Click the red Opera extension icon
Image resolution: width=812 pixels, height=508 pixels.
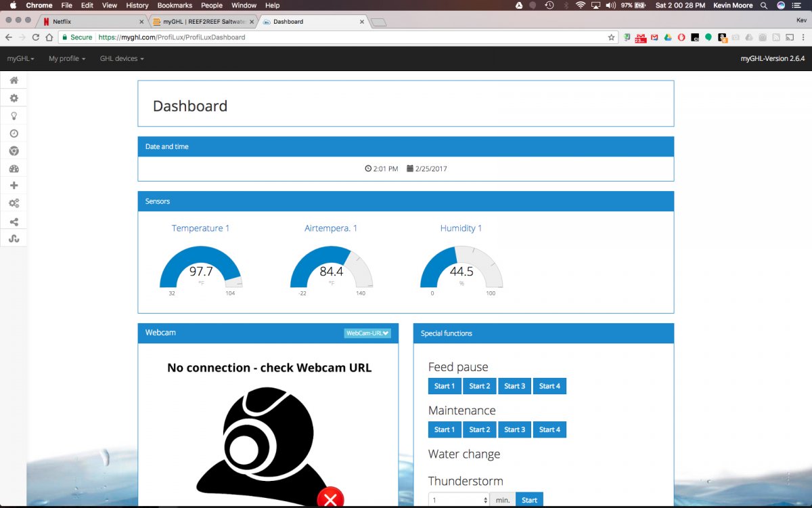681,37
